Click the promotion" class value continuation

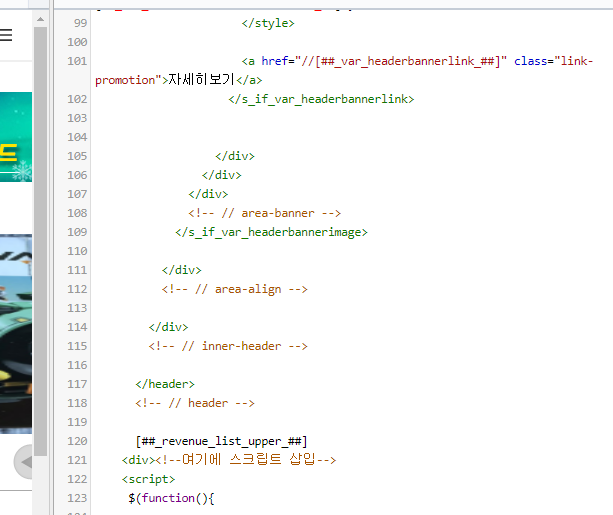[128, 80]
